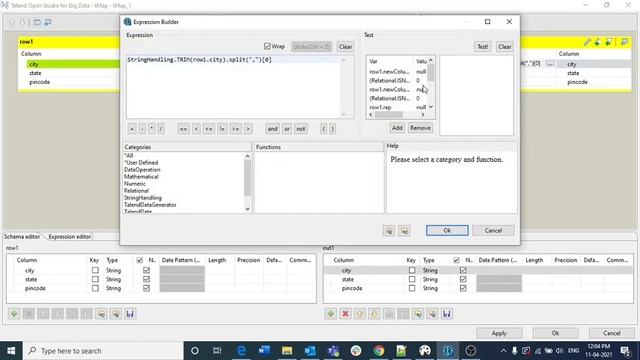This screenshot has width=640, height=360.
Task: Toggle Key checkbox for row1 pincode
Action: (95, 288)
